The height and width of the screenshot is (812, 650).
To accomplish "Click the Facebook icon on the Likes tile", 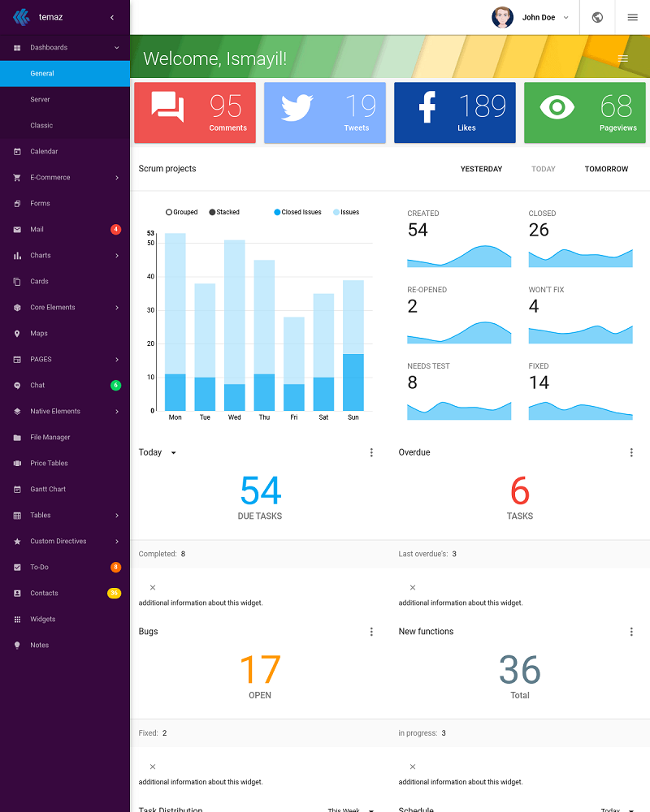I will click(427, 106).
